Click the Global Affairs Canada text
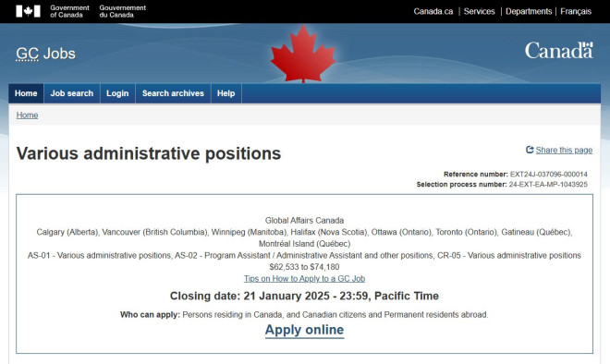The height and width of the screenshot is (364, 610). coord(305,221)
